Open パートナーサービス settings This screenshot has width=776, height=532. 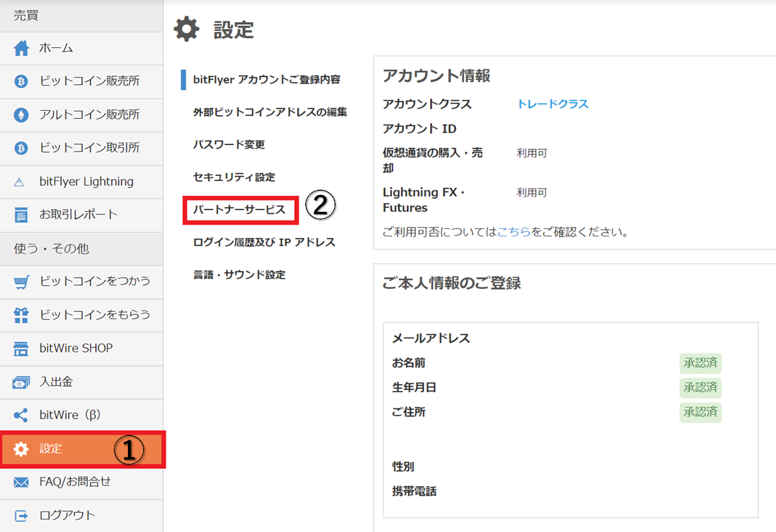point(239,210)
